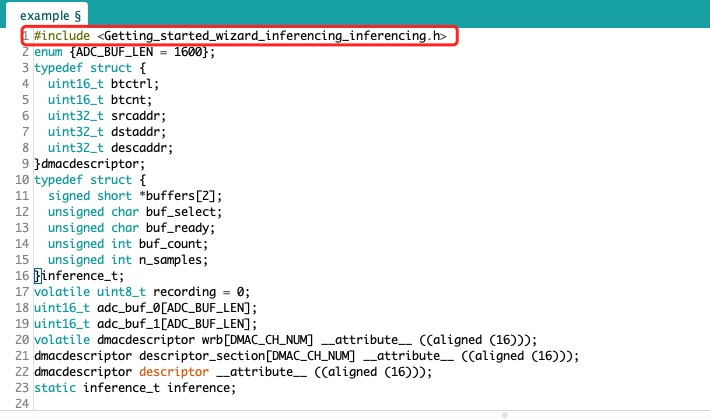Click unsigned char buf_select line

coord(135,212)
